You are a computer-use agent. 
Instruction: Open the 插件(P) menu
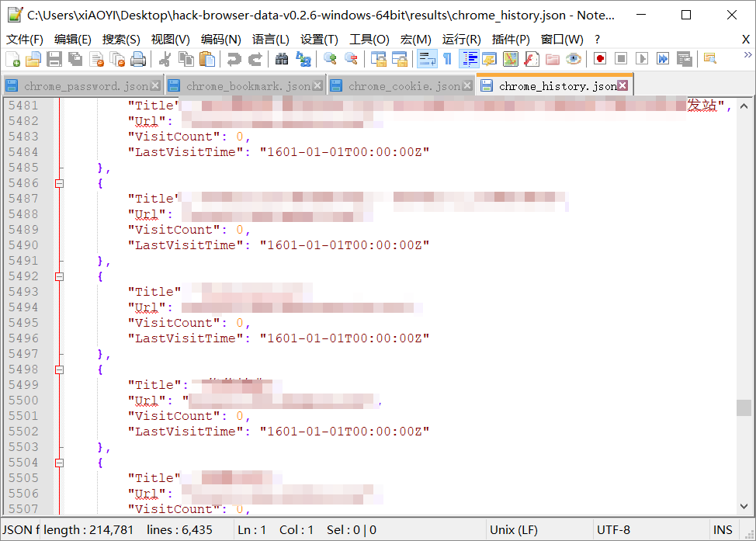click(511, 39)
